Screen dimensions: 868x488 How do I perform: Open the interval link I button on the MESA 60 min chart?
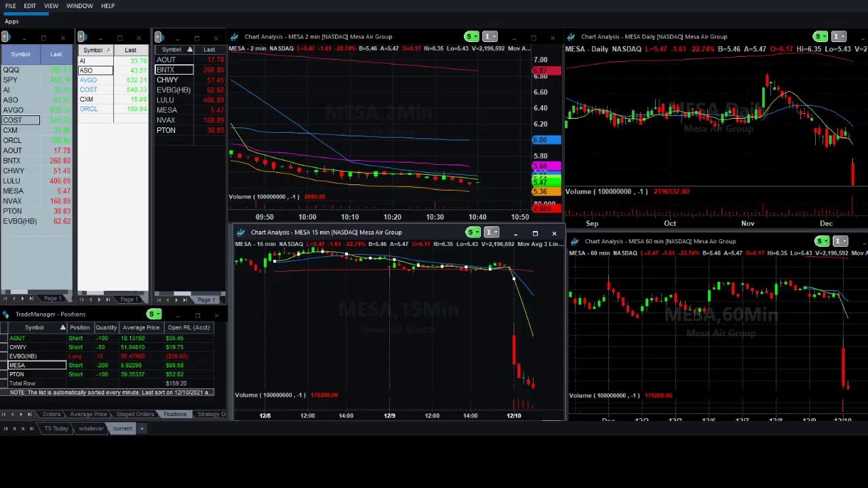841,241
